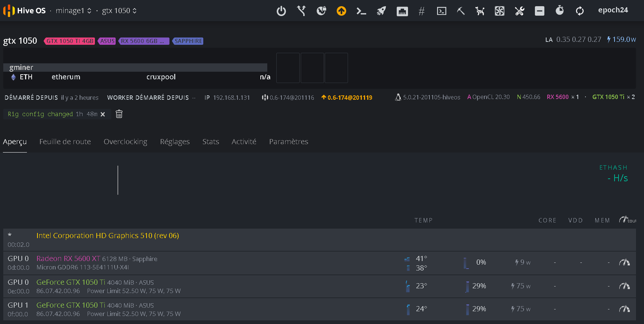This screenshot has height=324, width=644.
Task: Open the fan control icon
Action: [x=500, y=11]
